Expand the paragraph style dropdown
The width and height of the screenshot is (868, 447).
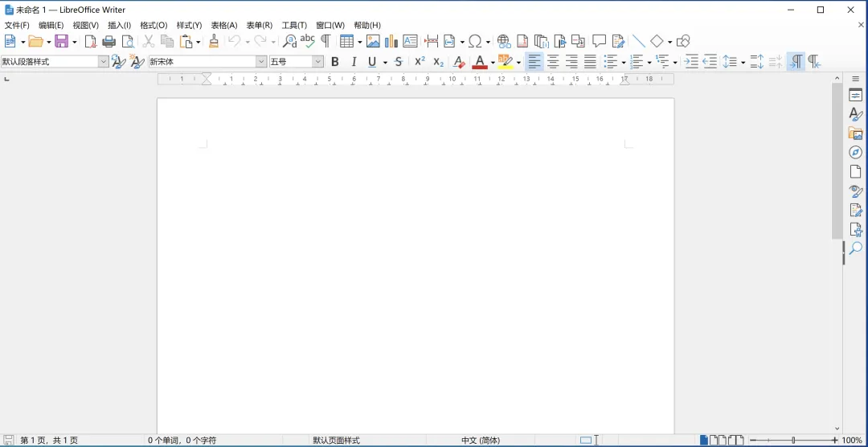[104, 61]
